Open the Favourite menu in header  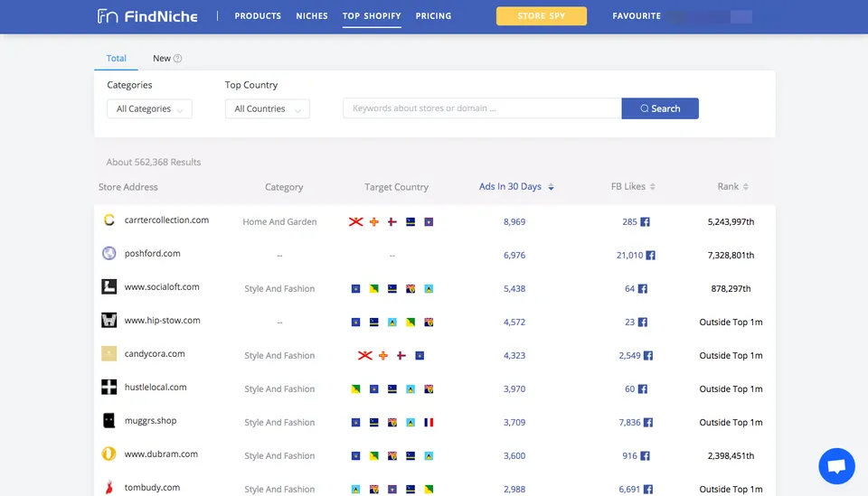click(x=637, y=16)
